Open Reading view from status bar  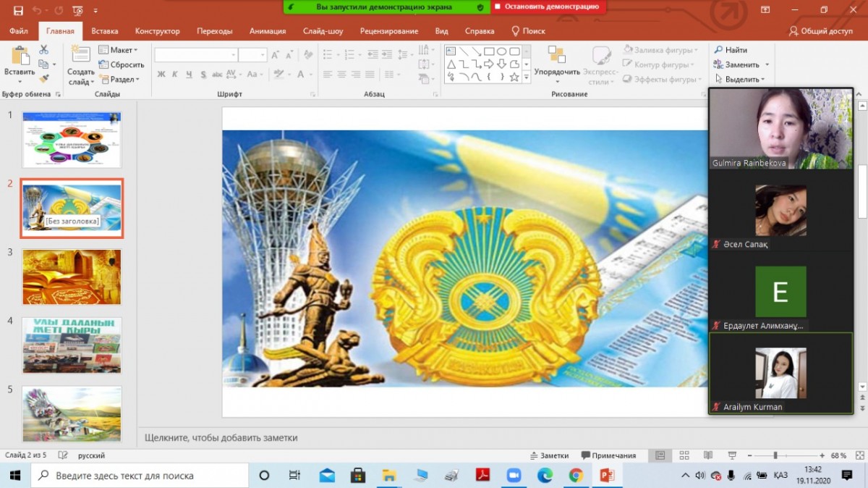[x=708, y=455]
